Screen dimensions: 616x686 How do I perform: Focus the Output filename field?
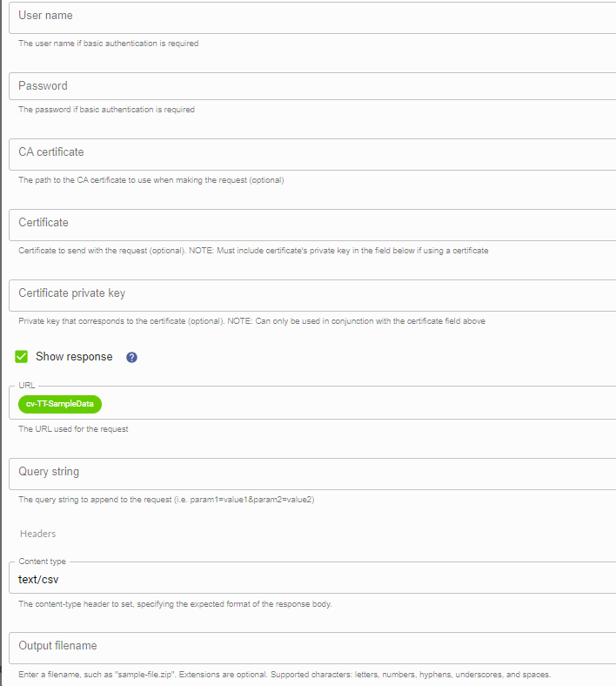[x=312, y=648]
